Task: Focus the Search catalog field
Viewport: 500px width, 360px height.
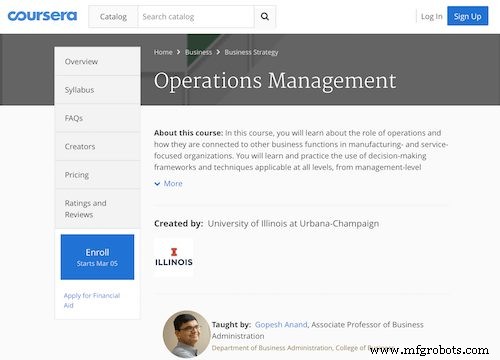Action: (196, 17)
